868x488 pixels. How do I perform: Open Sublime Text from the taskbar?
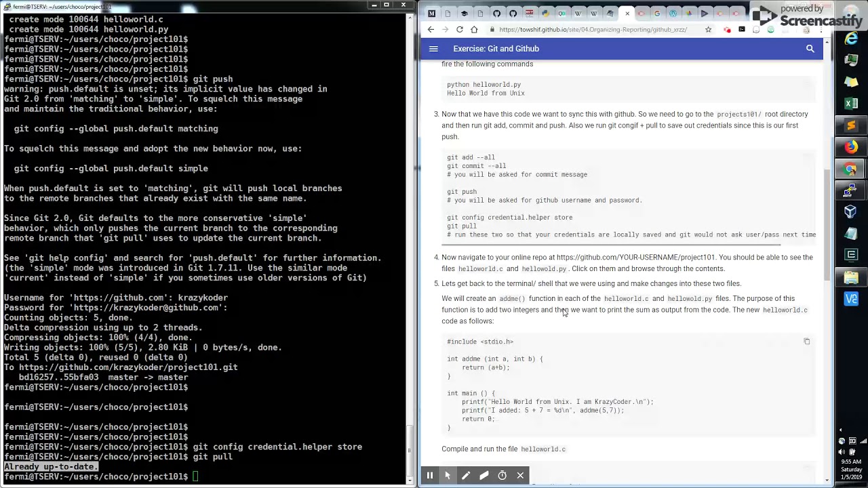point(851,125)
